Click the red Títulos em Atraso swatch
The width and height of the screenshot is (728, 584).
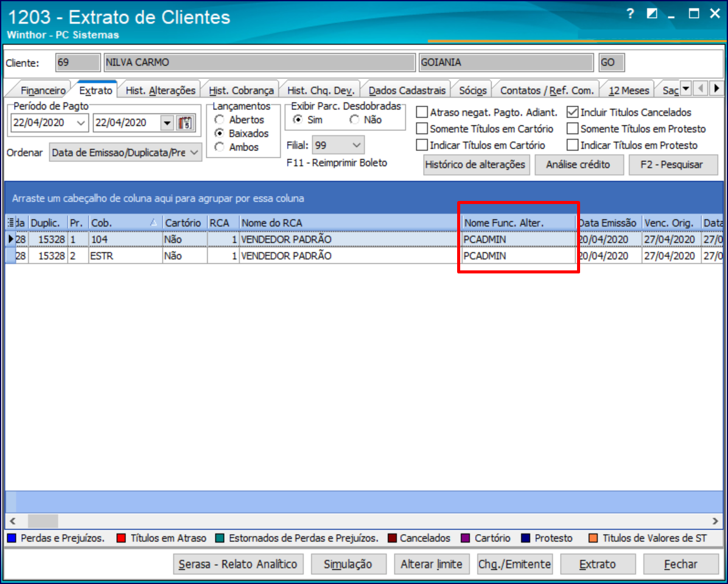(122, 538)
